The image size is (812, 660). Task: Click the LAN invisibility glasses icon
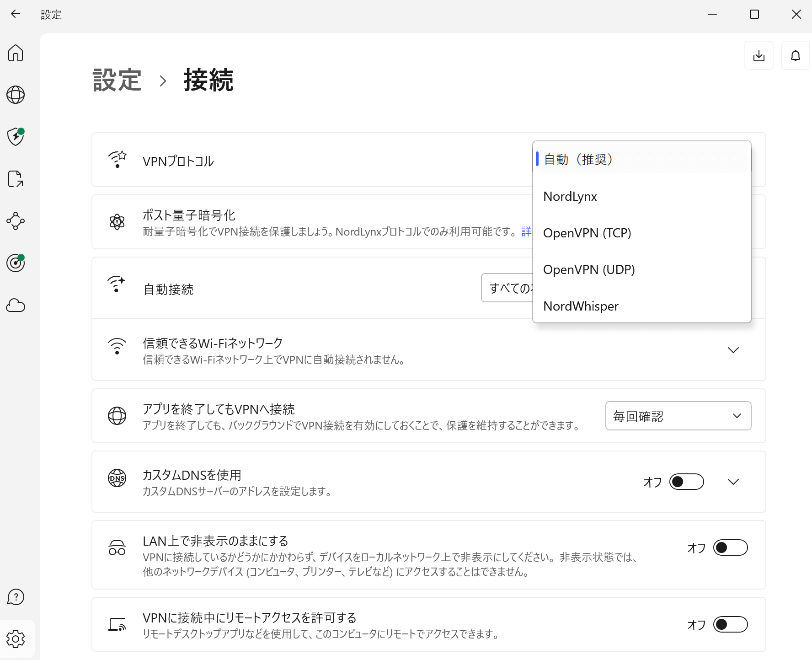(x=117, y=547)
